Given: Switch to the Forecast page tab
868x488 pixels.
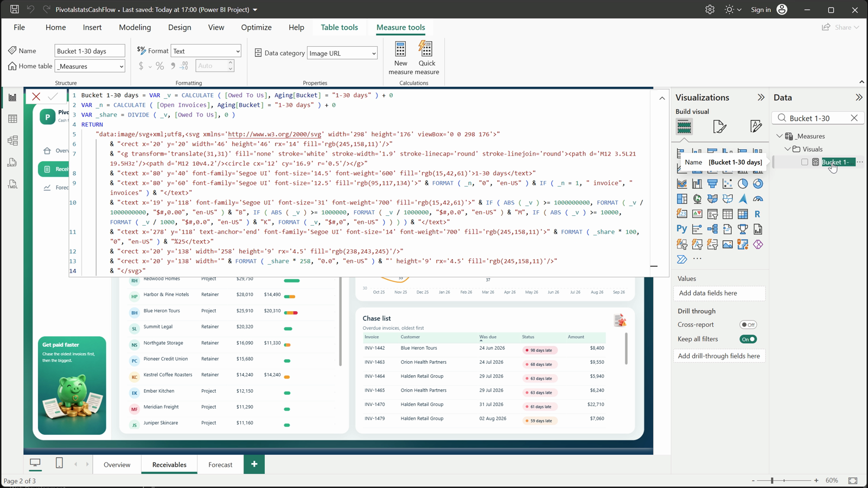Looking at the screenshot, I should (x=220, y=465).
